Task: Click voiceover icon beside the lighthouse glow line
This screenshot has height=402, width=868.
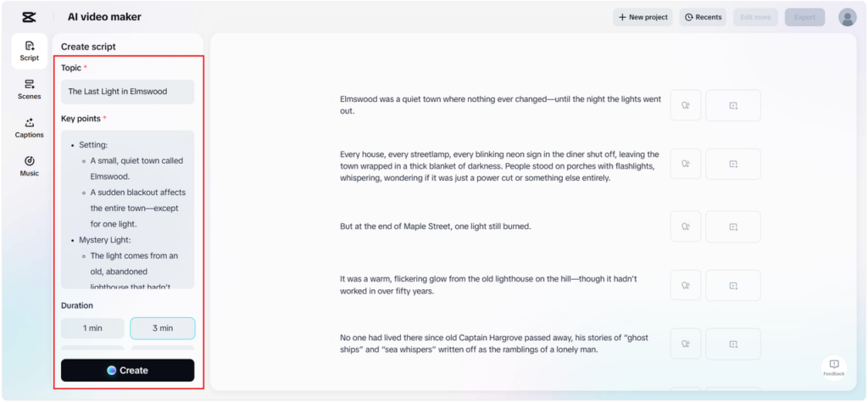Action: coord(685,285)
